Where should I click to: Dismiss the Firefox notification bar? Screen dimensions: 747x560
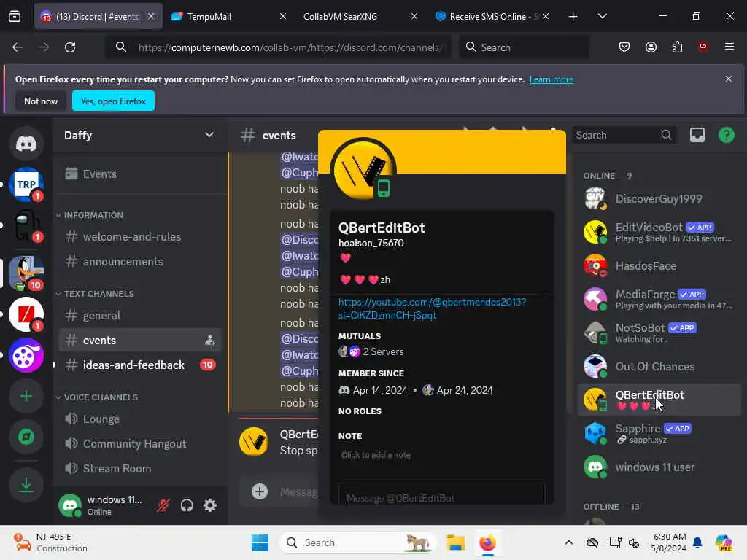point(729,79)
